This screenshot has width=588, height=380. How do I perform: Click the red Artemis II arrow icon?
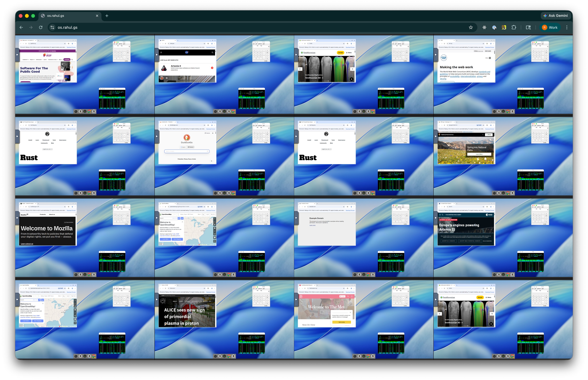click(212, 68)
